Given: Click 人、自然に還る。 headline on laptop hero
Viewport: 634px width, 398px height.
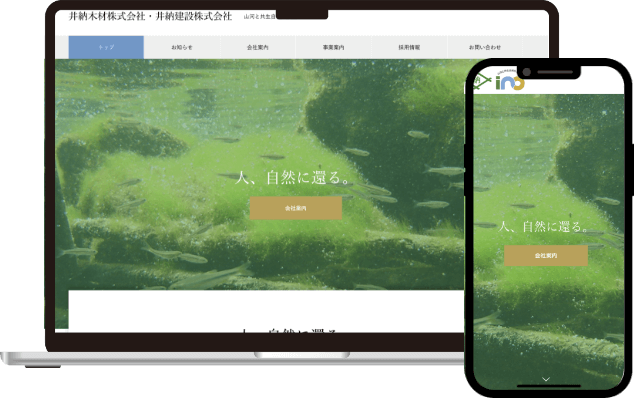Looking at the screenshot, I should coord(293,178).
